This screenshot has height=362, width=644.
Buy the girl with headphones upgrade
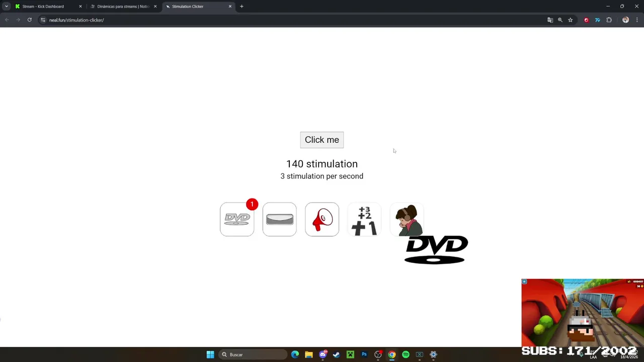[407, 219]
